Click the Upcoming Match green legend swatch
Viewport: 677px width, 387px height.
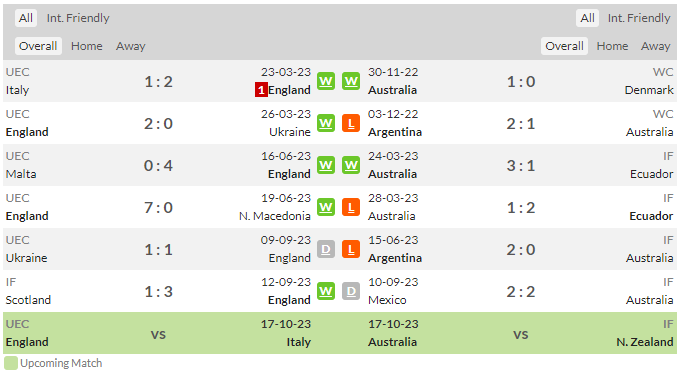(11, 363)
